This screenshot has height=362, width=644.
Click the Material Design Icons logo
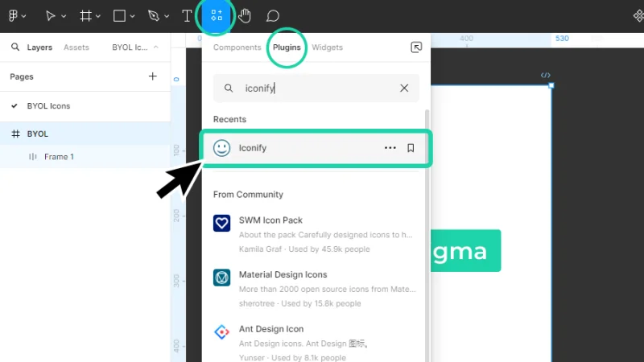[222, 278]
